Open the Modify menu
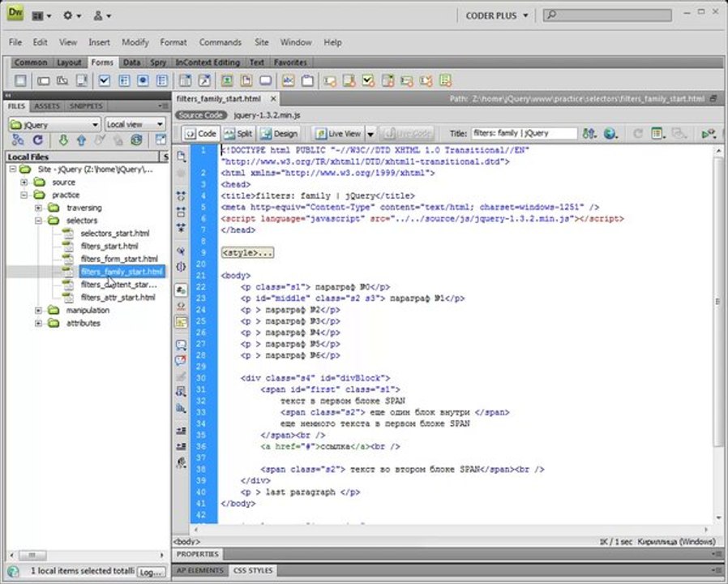Screen dimensions: 728x584 pyautogui.click(x=135, y=42)
